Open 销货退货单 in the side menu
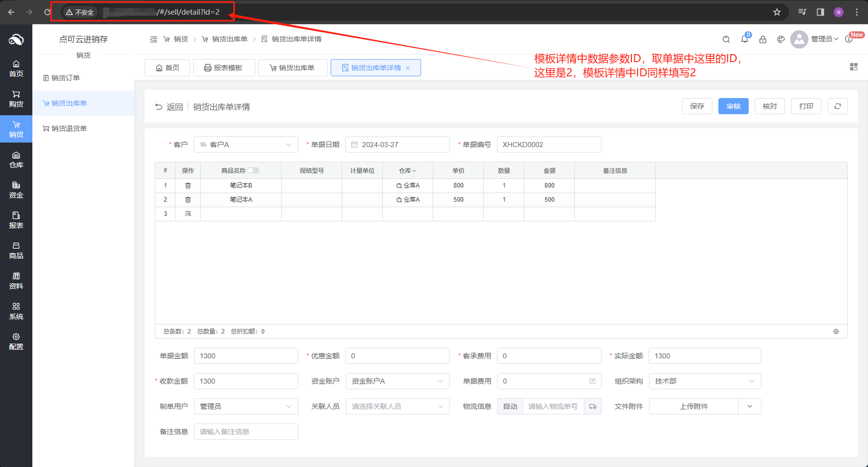Image resolution: width=868 pixels, height=467 pixels. (83, 128)
